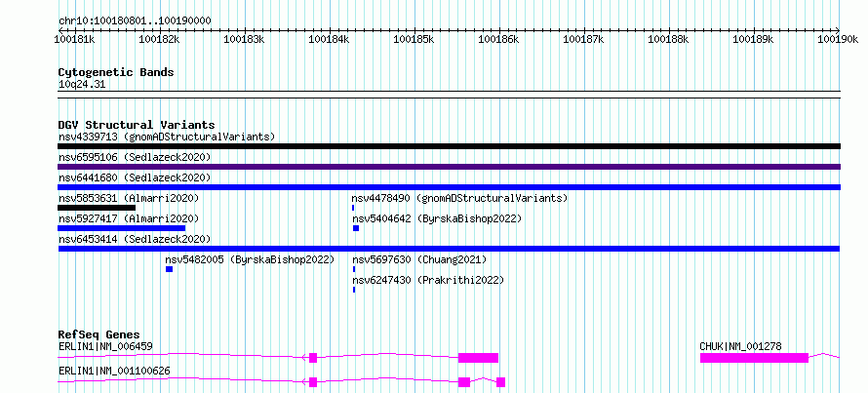Click the 100190k ruler tick label
868x393 pixels.
[838, 39]
